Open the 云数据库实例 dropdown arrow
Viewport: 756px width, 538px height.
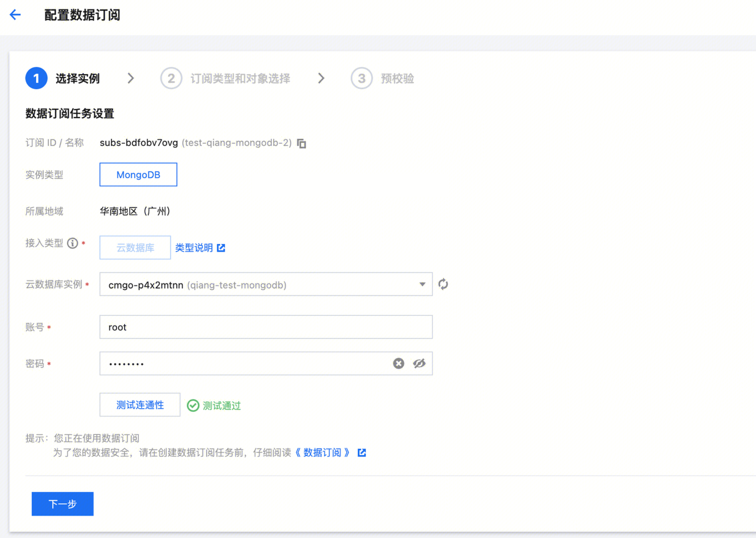(x=422, y=284)
